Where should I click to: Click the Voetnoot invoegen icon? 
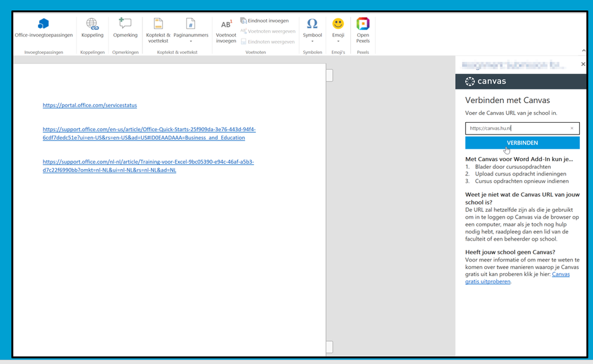pos(226,25)
